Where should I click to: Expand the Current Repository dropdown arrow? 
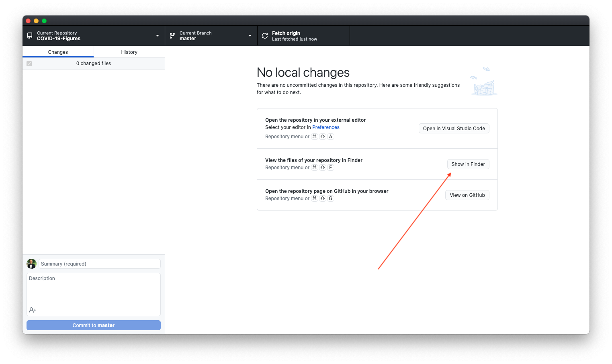[x=158, y=36]
